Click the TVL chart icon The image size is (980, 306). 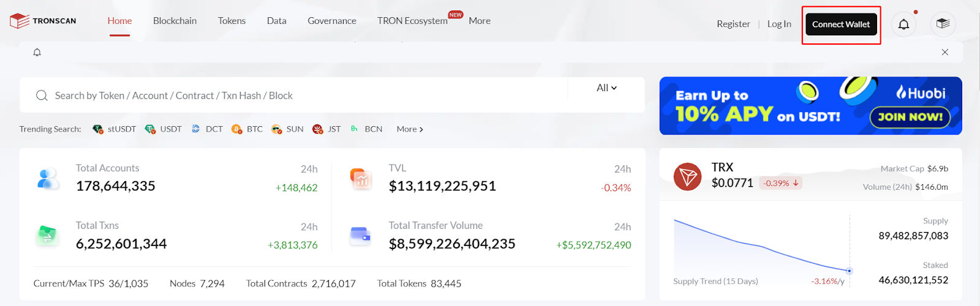coord(361,178)
